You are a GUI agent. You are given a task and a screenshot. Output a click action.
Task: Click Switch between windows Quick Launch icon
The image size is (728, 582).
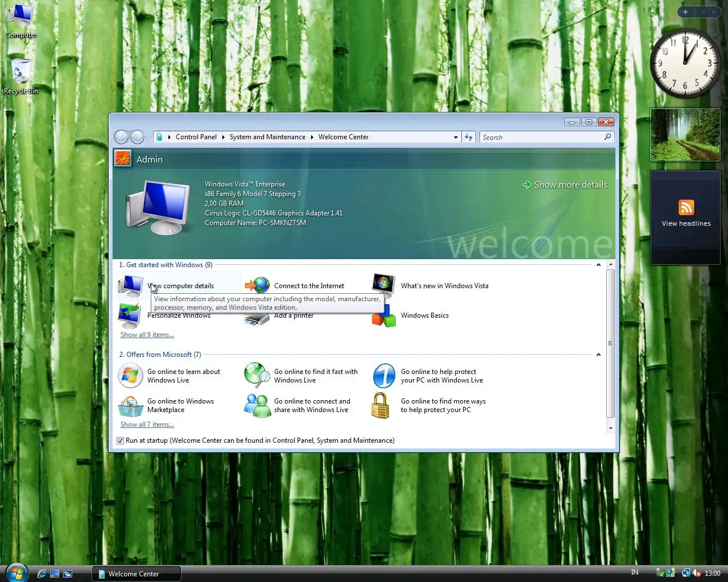click(x=68, y=573)
